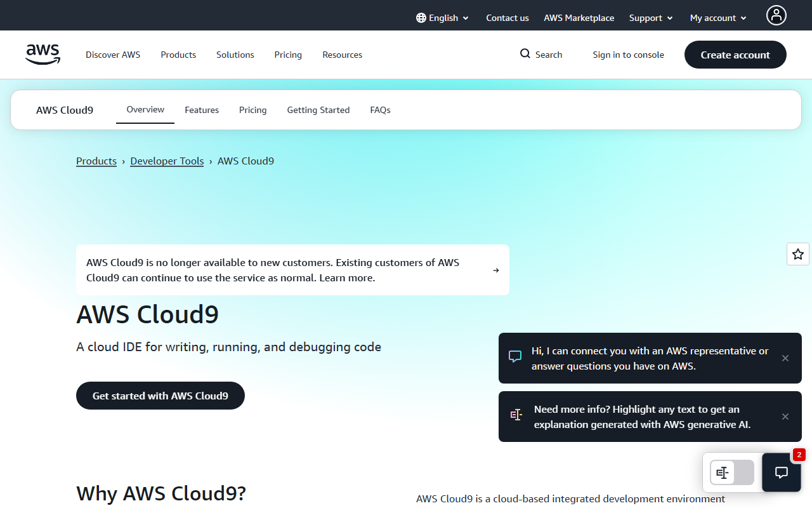Bookmark page with star icon
Viewport: 812px width, 508px height.
(798, 254)
